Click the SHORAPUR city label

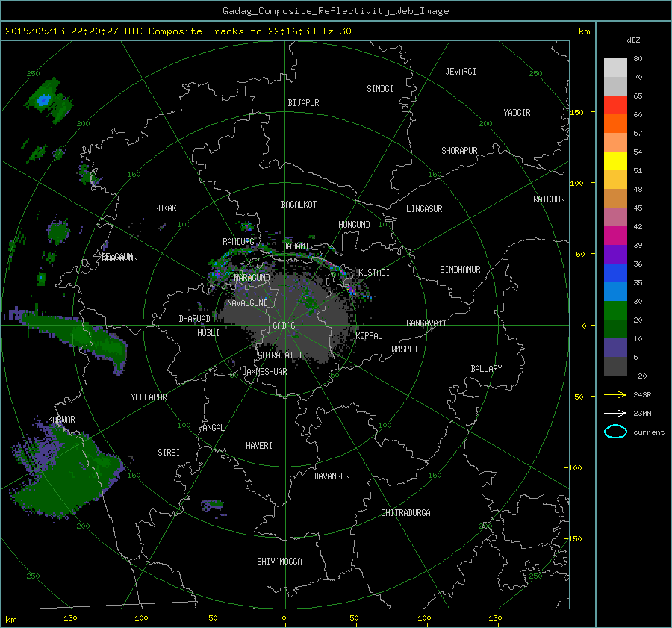pos(459,150)
